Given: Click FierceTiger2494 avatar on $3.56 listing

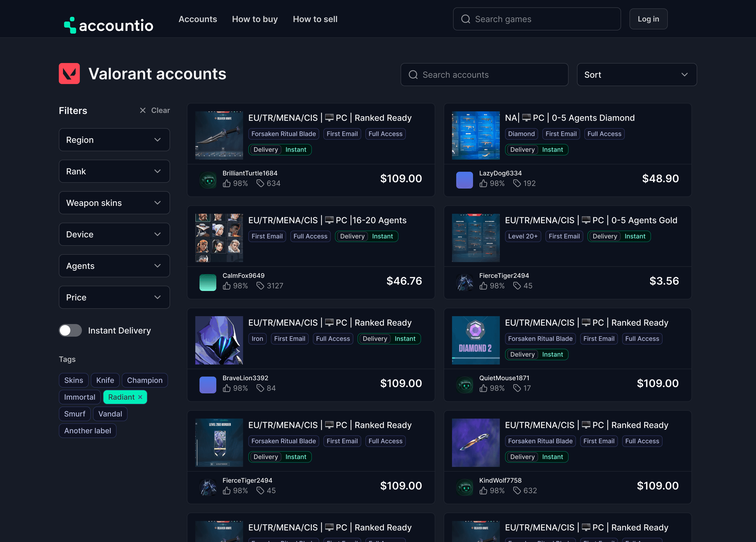Looking at the screenshot, I should coord(465,283).
